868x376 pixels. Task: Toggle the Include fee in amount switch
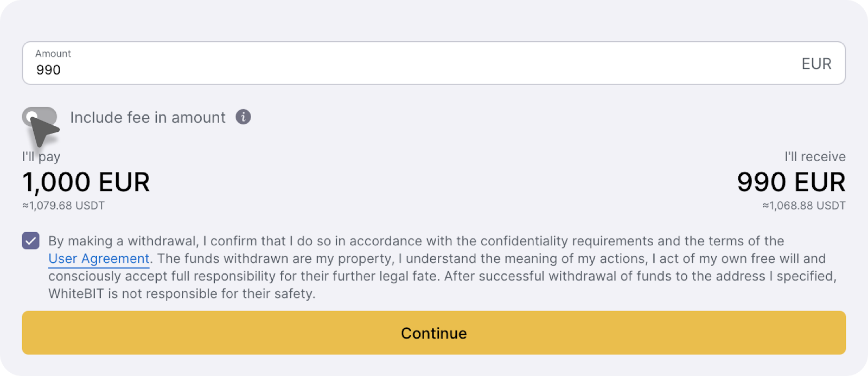pos(40,117)
